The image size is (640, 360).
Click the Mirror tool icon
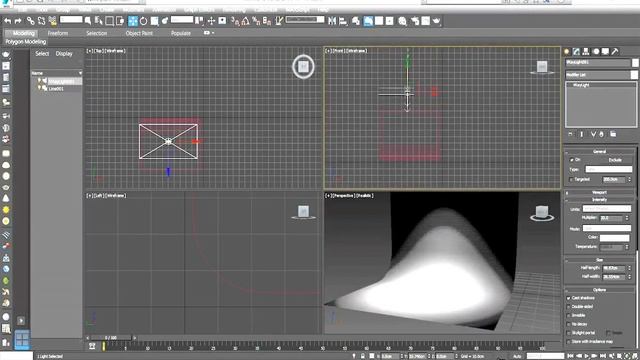332,21
